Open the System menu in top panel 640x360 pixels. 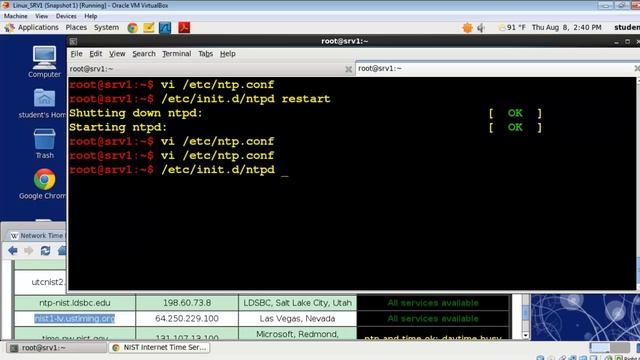[x=106, y=27]
